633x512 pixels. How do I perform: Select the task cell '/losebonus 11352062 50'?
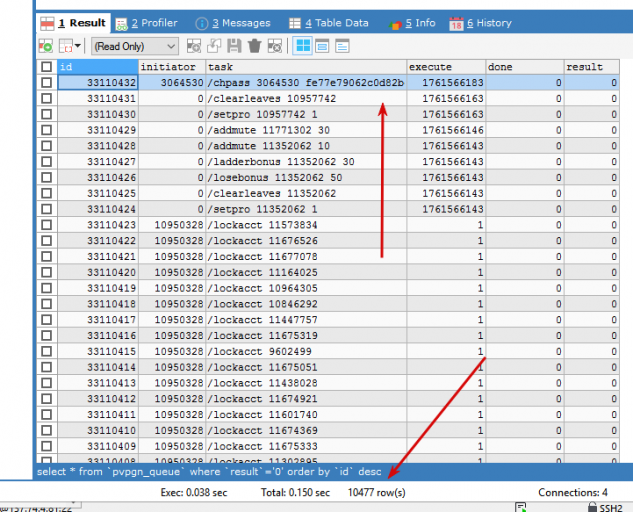306,177
